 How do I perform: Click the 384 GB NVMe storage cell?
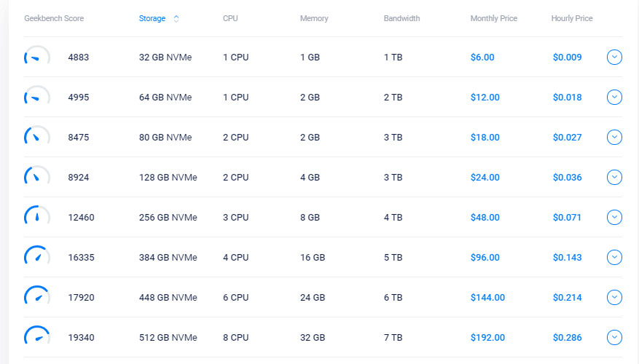click(168, 257)
